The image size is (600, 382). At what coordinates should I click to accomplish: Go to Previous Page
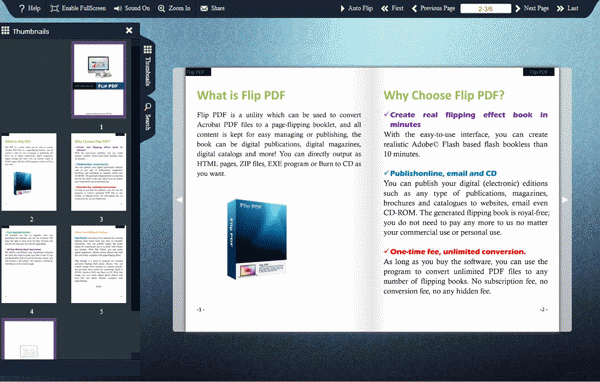433,8
